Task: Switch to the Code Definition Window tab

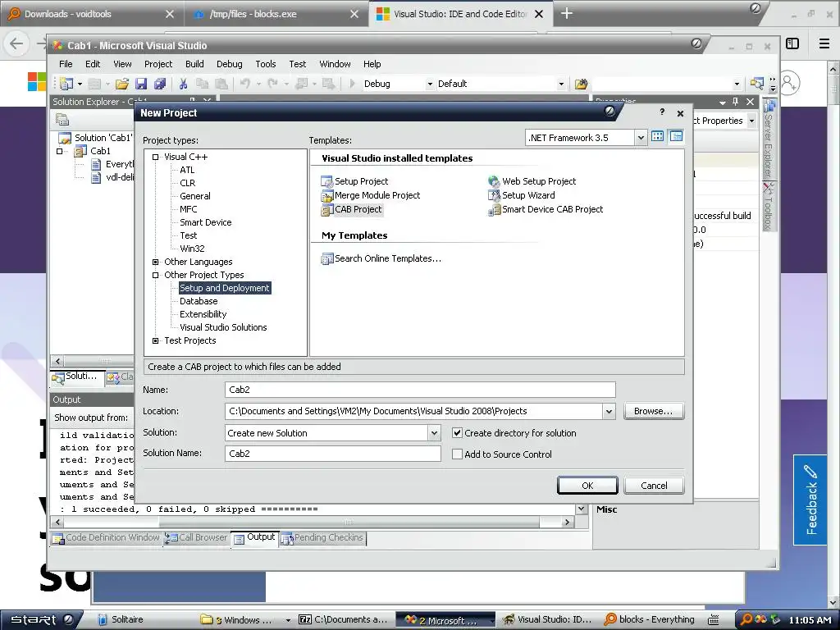Action: pos(106,537)
